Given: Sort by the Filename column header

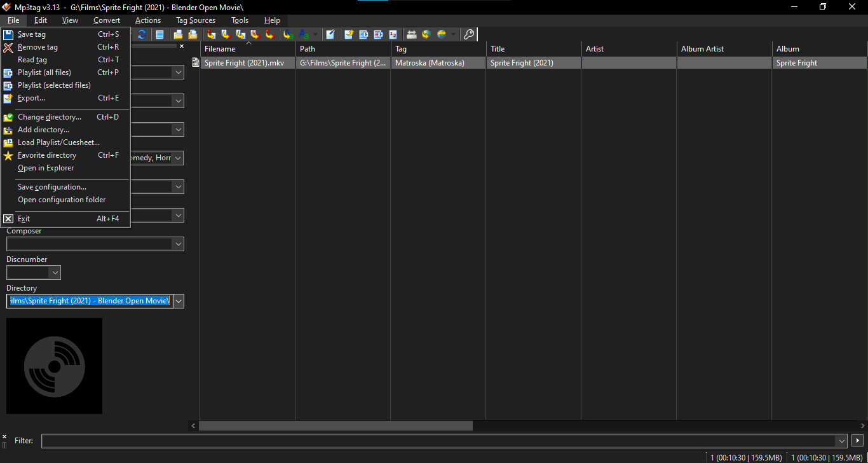Looking at the screenshot, I should [248, 49].
